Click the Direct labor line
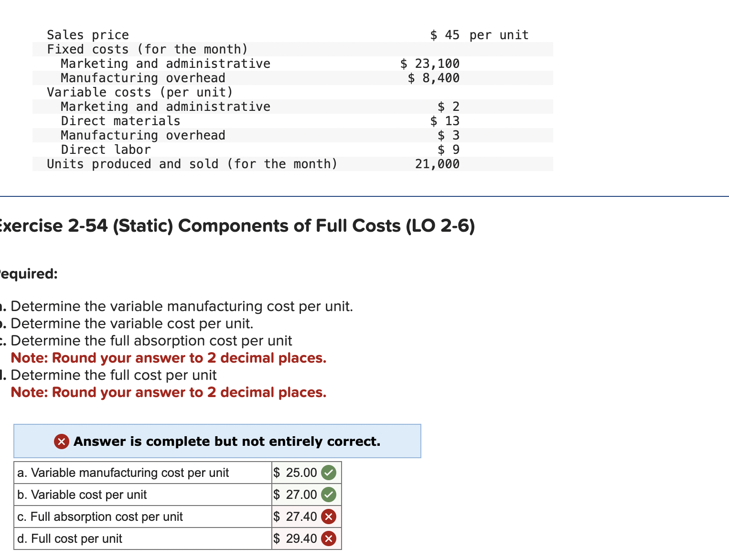The image size is (729, 560). [x=106, y=149]
